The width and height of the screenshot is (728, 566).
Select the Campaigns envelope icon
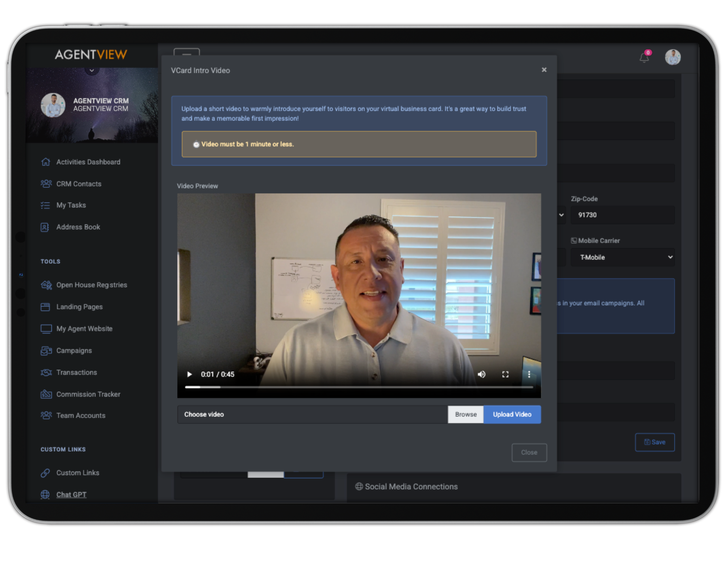pyautogui.click(x=46, y=351)
